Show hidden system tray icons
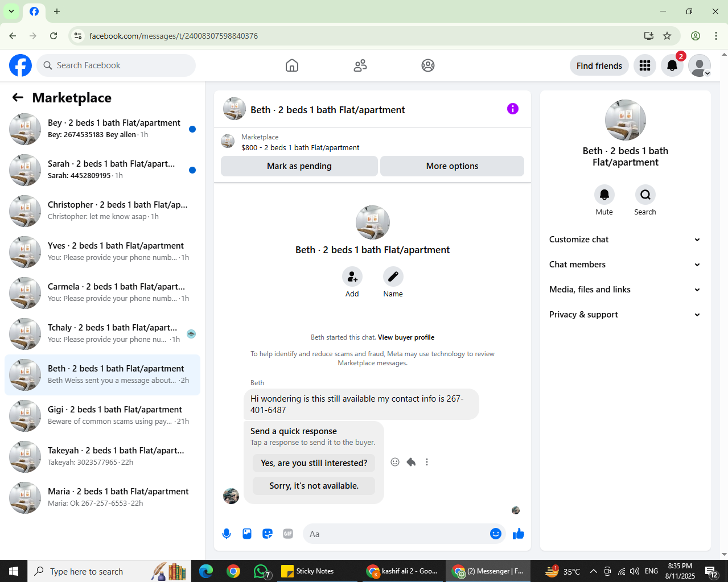This screenshot has height=582, width=728. pyautogui.click(x=593, y=571)
